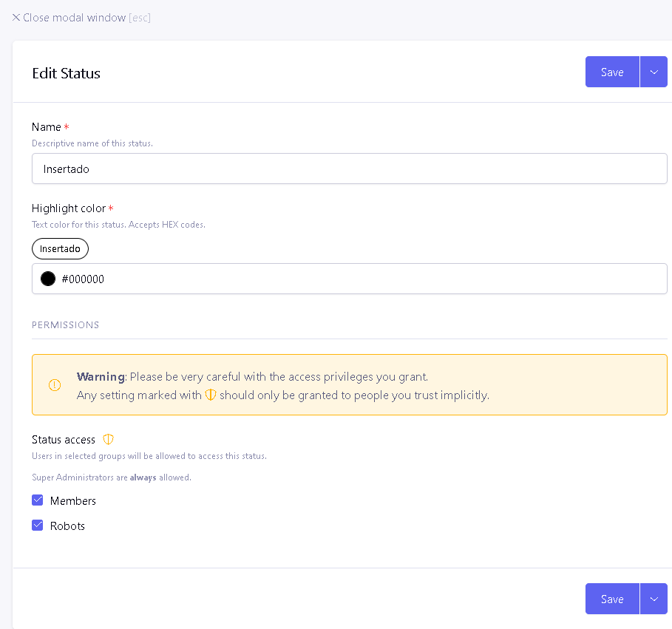672x629 pixels.
Task: Click the PERMISSIONS section header
Action: 65,324
